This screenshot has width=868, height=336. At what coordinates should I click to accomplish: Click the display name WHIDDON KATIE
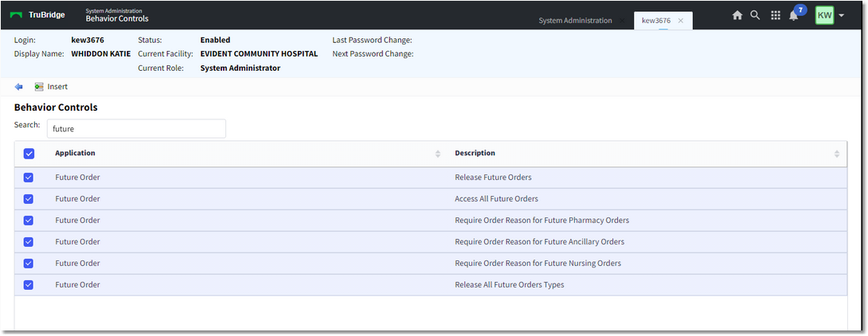point(101,53)
